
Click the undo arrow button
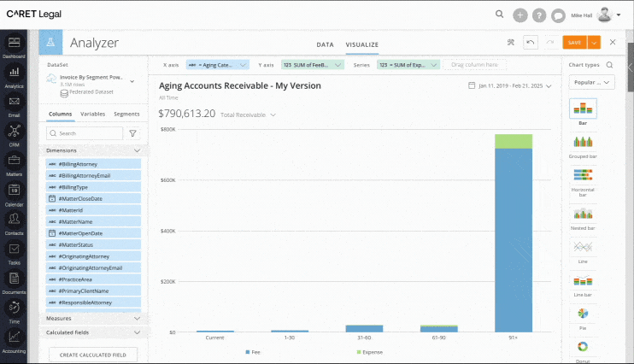click(x=531, y=42)
